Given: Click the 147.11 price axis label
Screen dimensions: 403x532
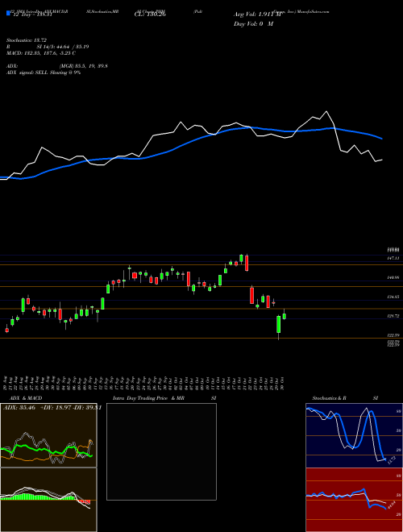Looking at the screenshot, I should 393,258.
